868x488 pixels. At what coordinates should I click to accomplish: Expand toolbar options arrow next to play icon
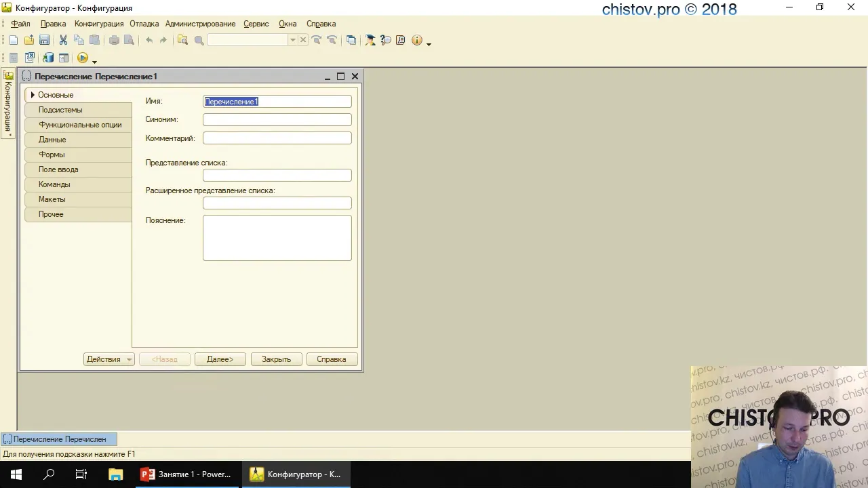coord(94,61)
